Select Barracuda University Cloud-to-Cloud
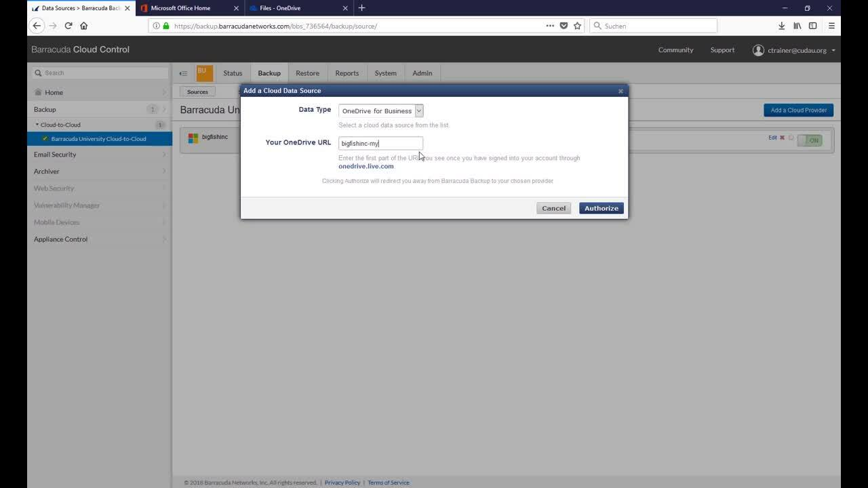This screenshot has width=868, height=488. pyautogui.click(x=98, y=139)
